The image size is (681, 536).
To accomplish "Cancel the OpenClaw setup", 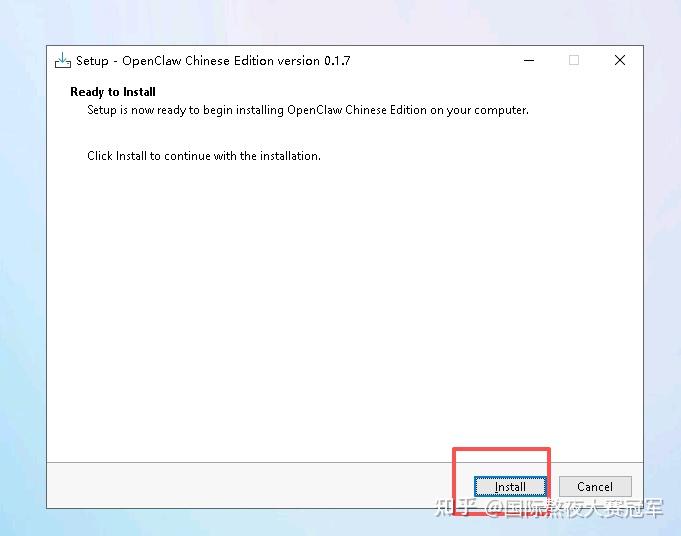I will point(595,486).
